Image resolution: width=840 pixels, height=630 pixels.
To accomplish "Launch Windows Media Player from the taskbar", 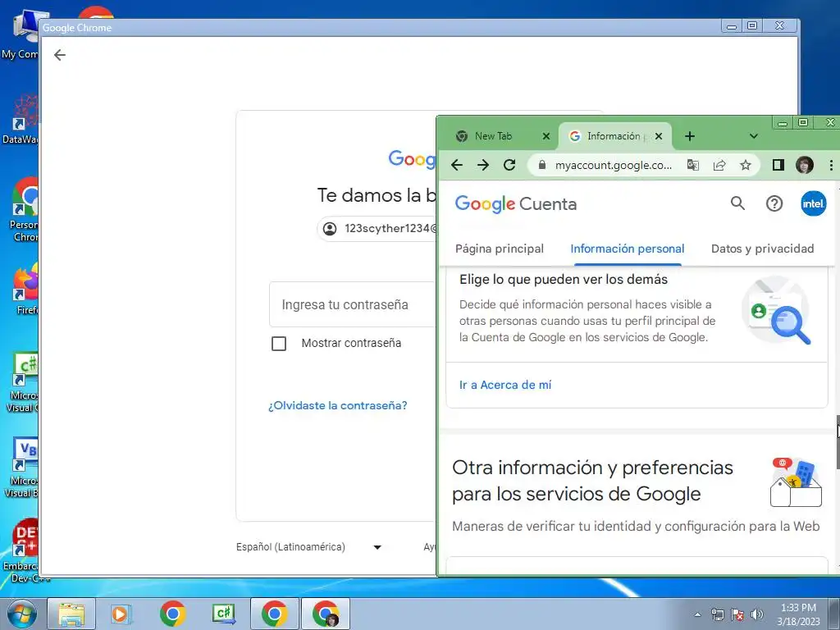I will (121, 614).
